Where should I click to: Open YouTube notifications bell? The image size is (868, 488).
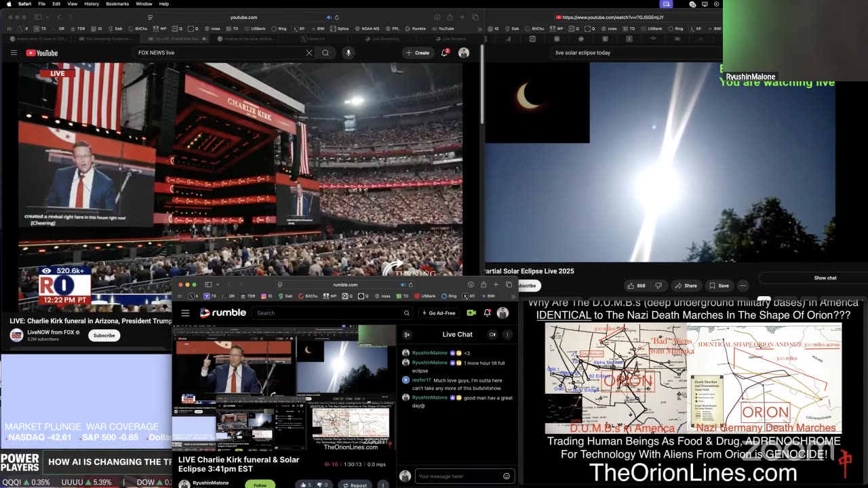[445, 53]
